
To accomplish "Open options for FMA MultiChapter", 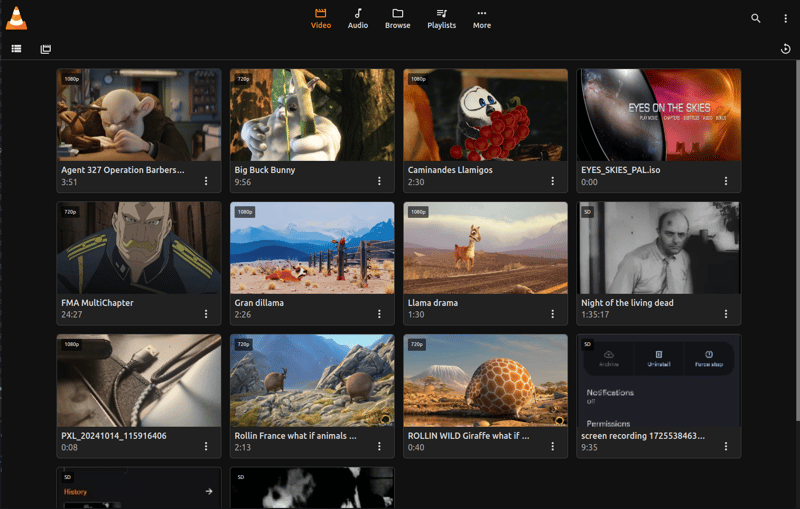I will [x=206, y=314].
